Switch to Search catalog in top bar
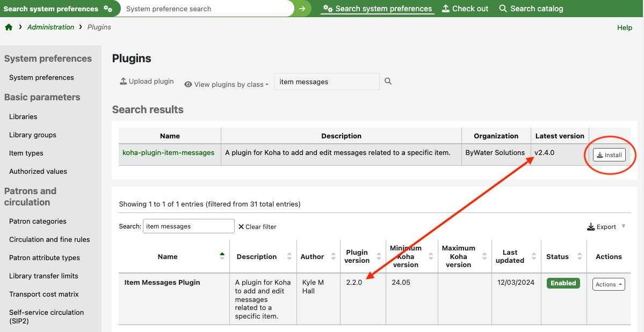The width and height of the screenshot is (644, 332). pyautogui.click(x=531, y=9)
